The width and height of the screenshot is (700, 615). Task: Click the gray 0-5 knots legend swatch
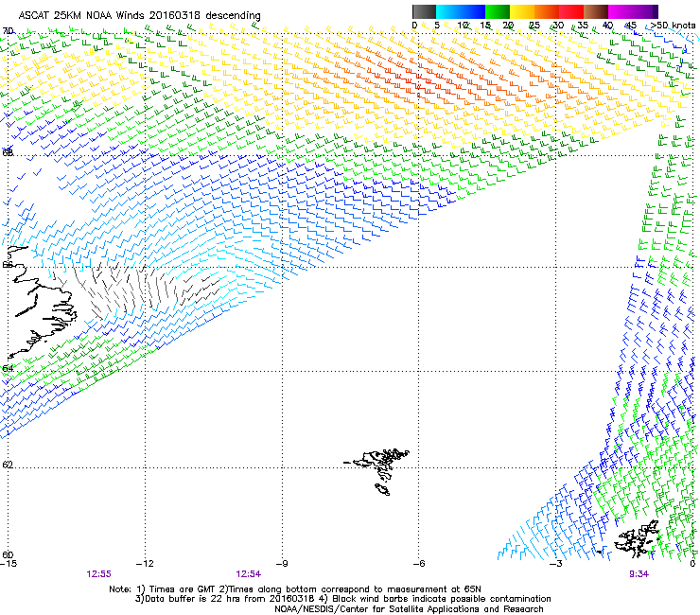coord(425,11)
